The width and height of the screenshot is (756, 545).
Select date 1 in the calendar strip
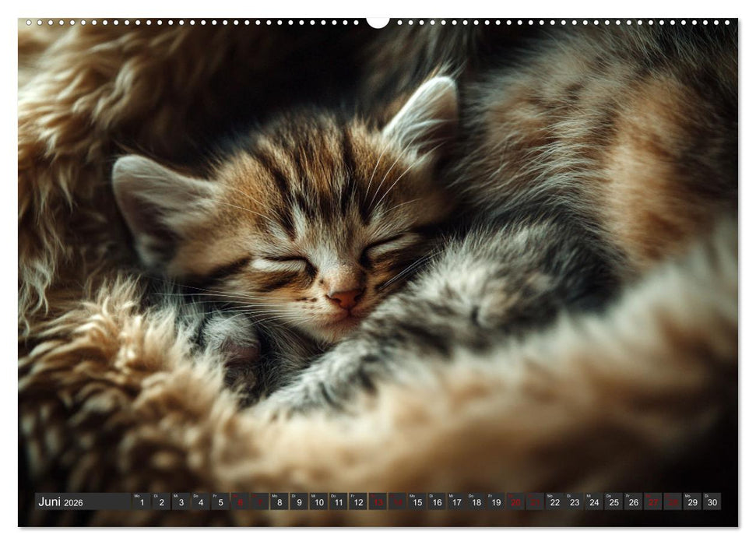(141, 502)
